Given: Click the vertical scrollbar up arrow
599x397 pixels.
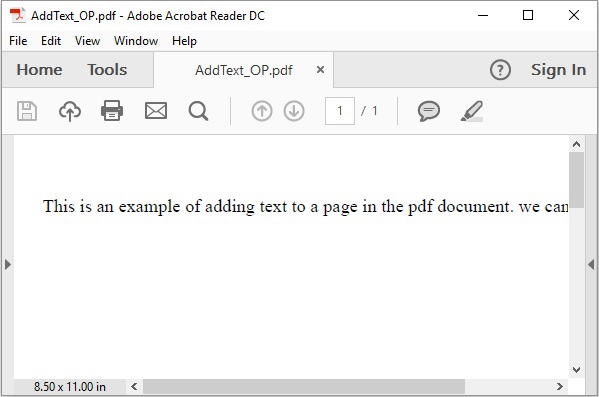Looking at the screenshot, I should pos(576,144).
